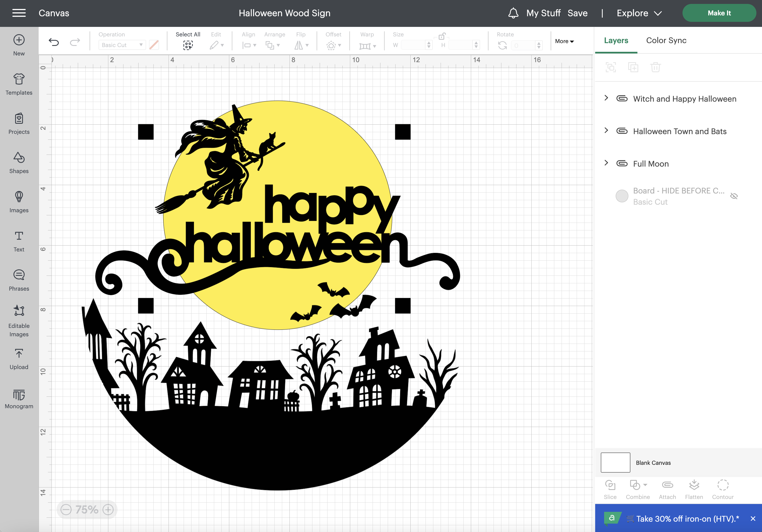The image size is (762, 532).
Task: Click the Canvas title label
Action: (x=54, y=13)
